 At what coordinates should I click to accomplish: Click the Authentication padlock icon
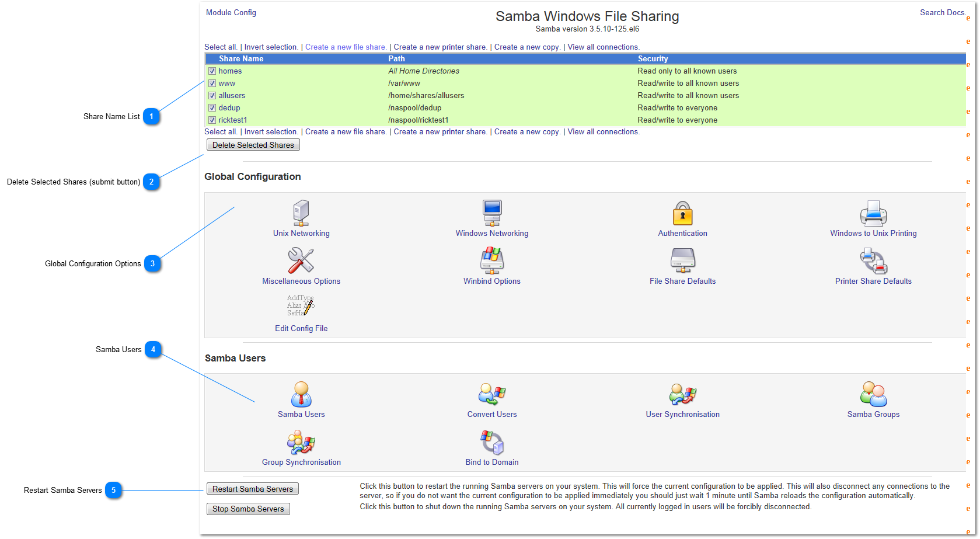tap(682, 213)
